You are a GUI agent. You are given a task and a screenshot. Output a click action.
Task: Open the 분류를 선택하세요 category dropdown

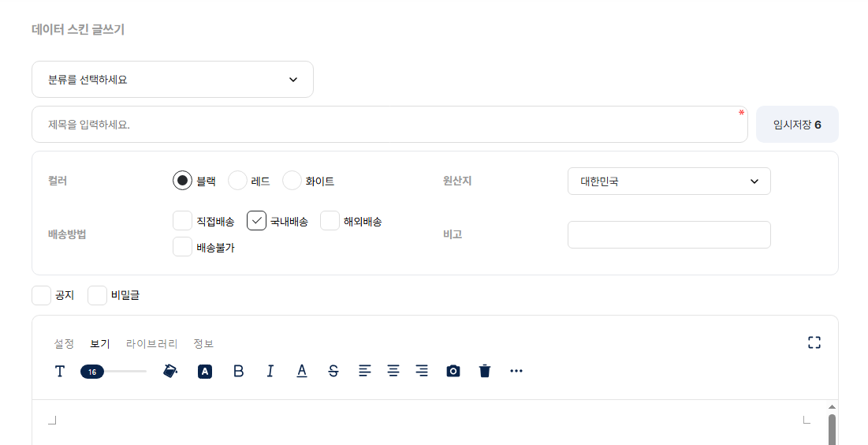click(x=173, y=80)
